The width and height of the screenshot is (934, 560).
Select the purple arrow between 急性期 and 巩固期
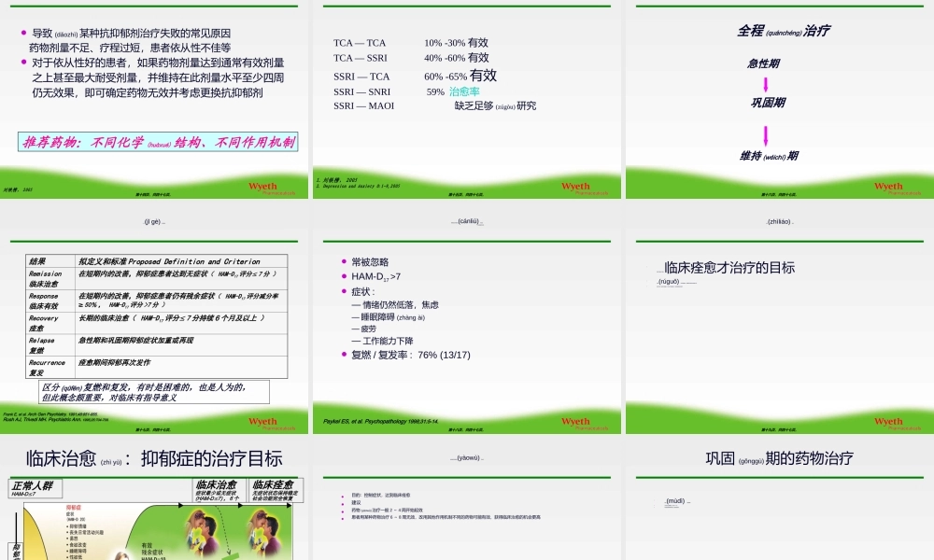[766, 84]
